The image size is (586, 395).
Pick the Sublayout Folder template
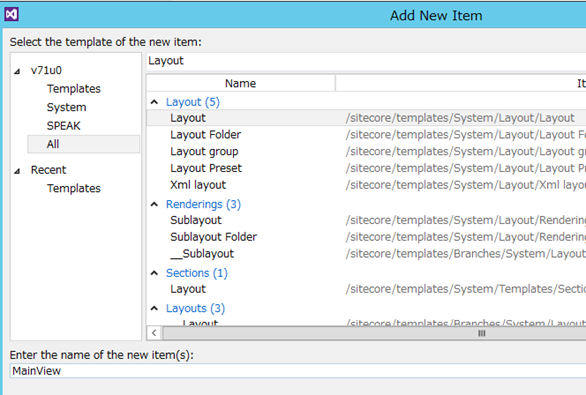[x=366, y=237]
